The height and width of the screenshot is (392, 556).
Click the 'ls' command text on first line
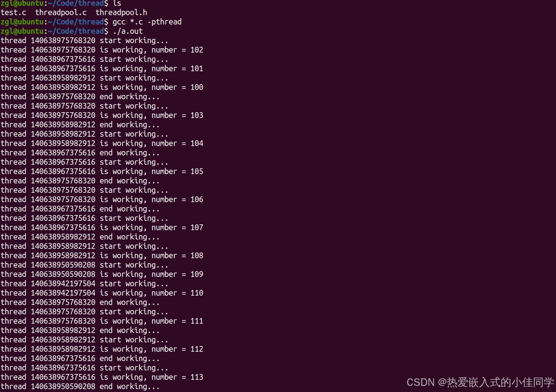(117, 3)
